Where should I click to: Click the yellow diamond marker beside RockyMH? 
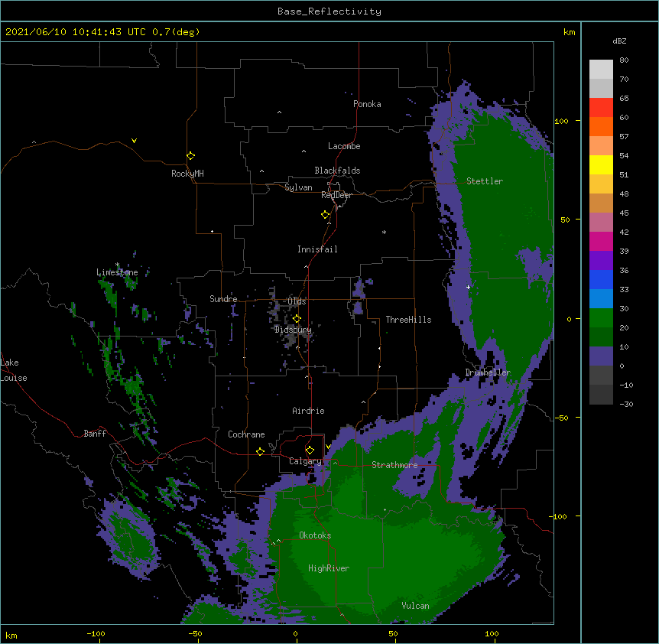tap(191, 156)
